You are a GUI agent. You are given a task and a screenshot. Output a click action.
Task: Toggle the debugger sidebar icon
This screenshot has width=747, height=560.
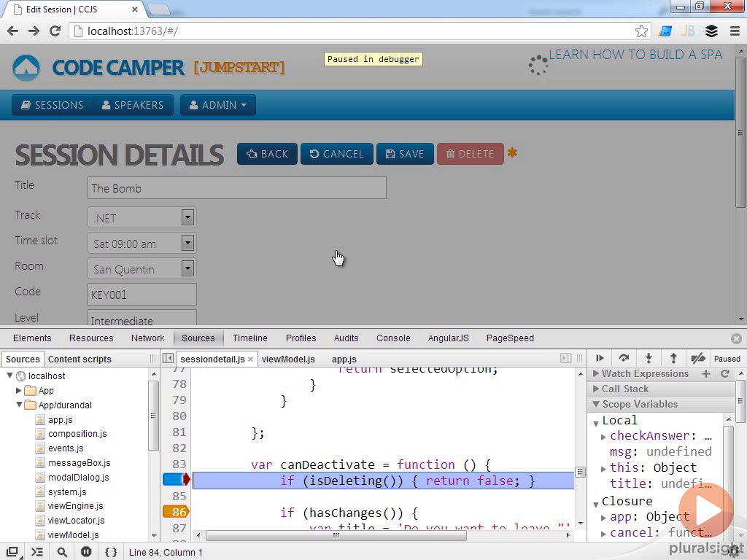(565, 358)
